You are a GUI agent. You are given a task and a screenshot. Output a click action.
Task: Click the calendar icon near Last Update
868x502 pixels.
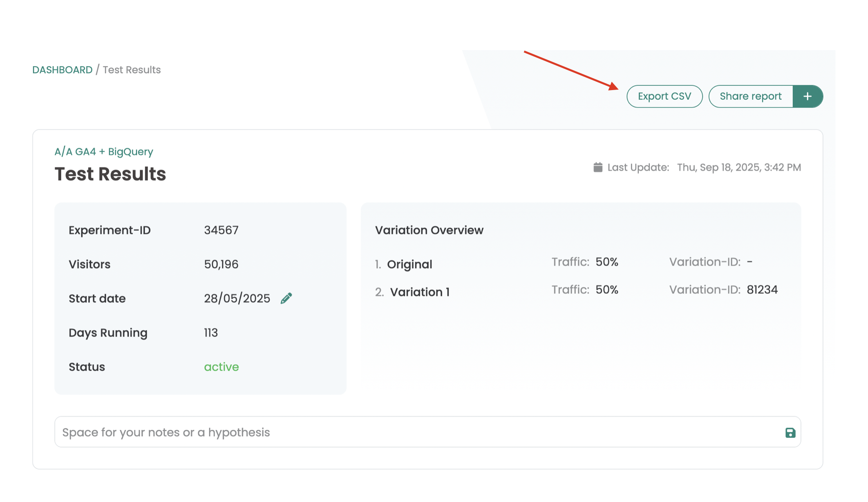[598, 167]
